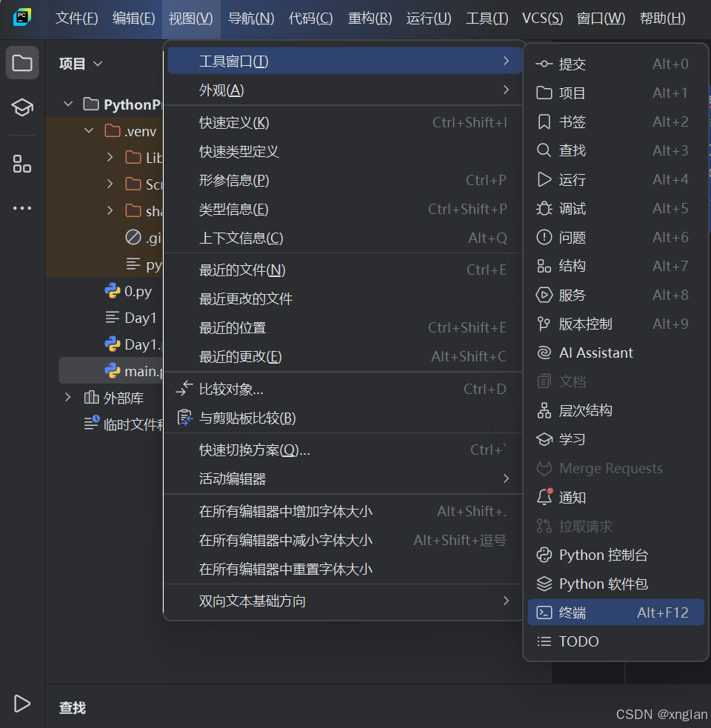Select the .gi ignored file in tree

click(144, 238)
